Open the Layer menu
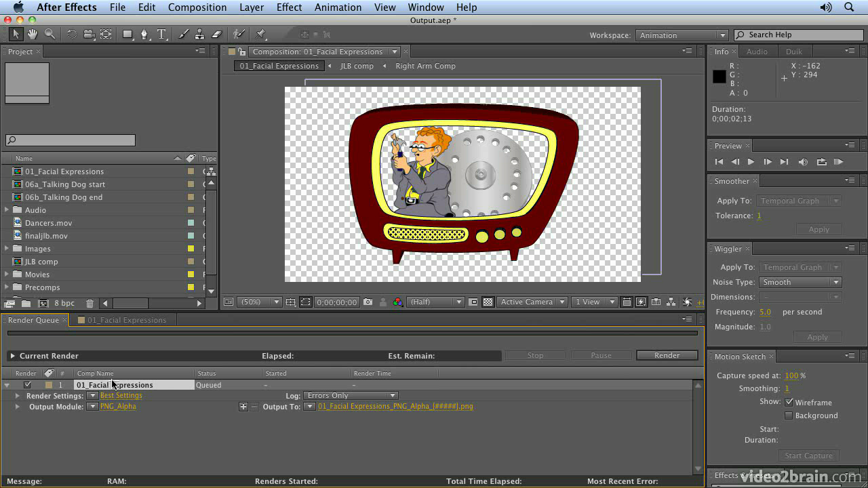This screenshot has height=488, width=868. click(x=252, y=7)
